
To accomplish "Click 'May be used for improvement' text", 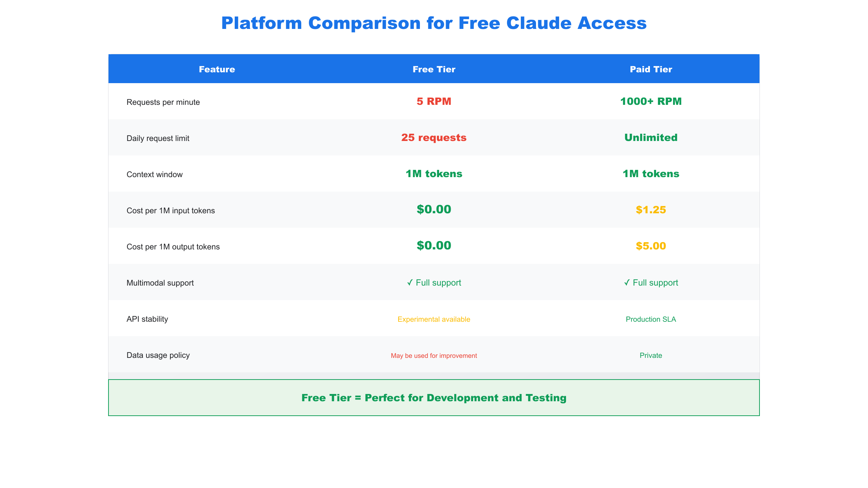I will point(434,356).
